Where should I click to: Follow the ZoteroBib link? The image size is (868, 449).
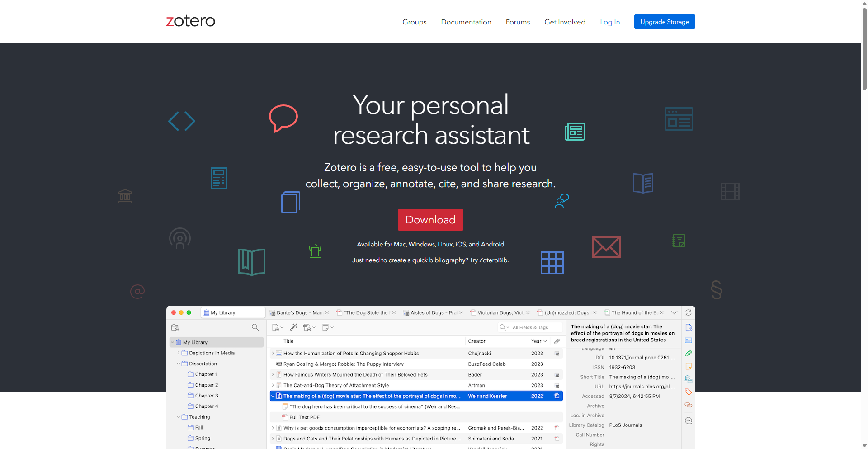click(493, 260)
